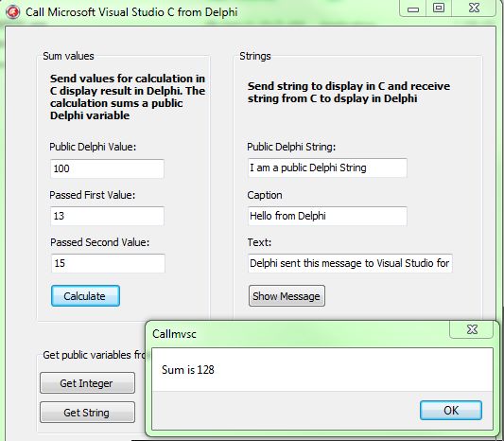504x441 pixels.
Task: Click the 'Passed First Value:' label
Action: (x=93, y=195)
